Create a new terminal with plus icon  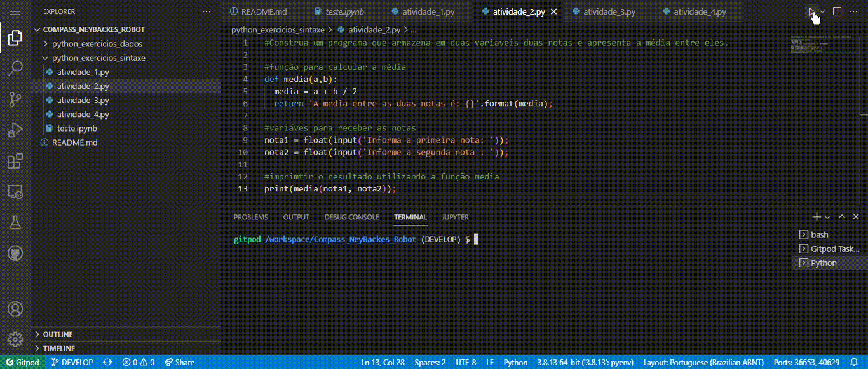tap(817, 217)
